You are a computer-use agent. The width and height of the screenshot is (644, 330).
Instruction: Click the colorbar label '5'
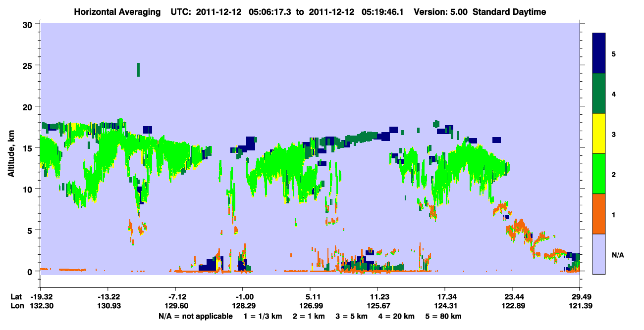coord(614,53)
